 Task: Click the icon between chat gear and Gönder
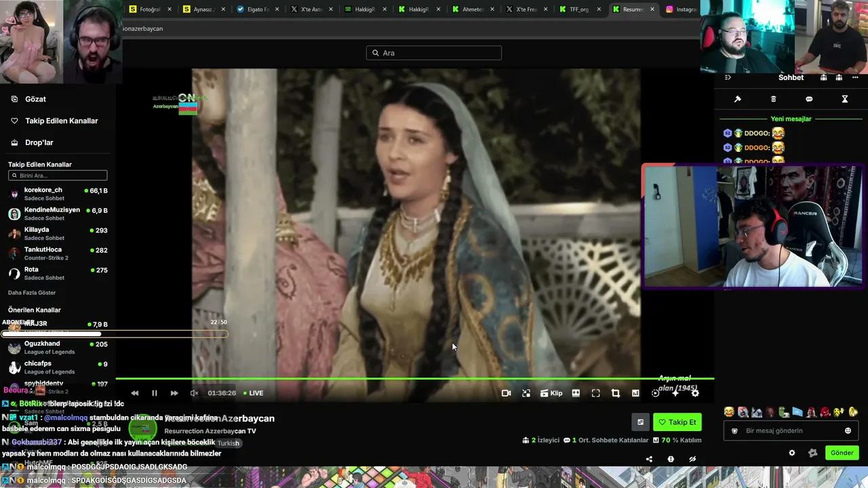point(813,453)
